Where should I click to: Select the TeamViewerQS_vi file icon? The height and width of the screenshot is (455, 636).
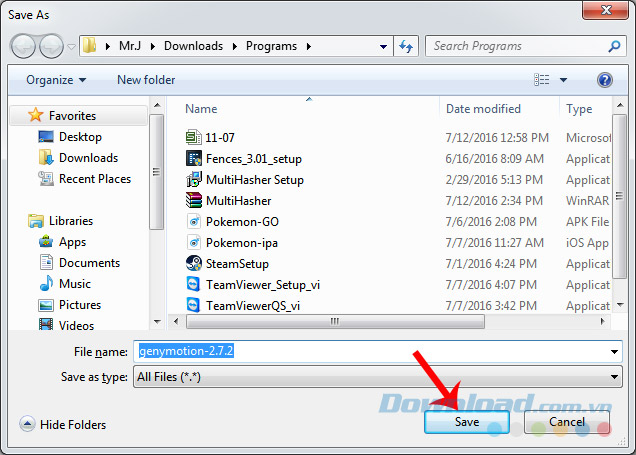[193, 305]
